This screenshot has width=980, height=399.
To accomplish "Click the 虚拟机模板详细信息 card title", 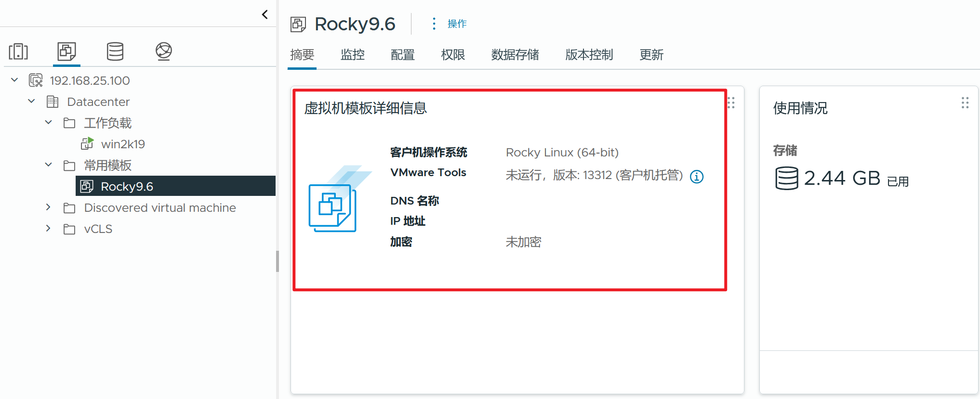I will tap(365, 108).
